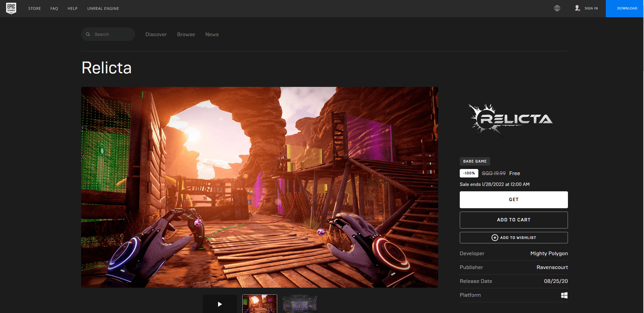Focus the Search input field
The width and height of the screenshot is (644, 313).
tap(108, 34)
